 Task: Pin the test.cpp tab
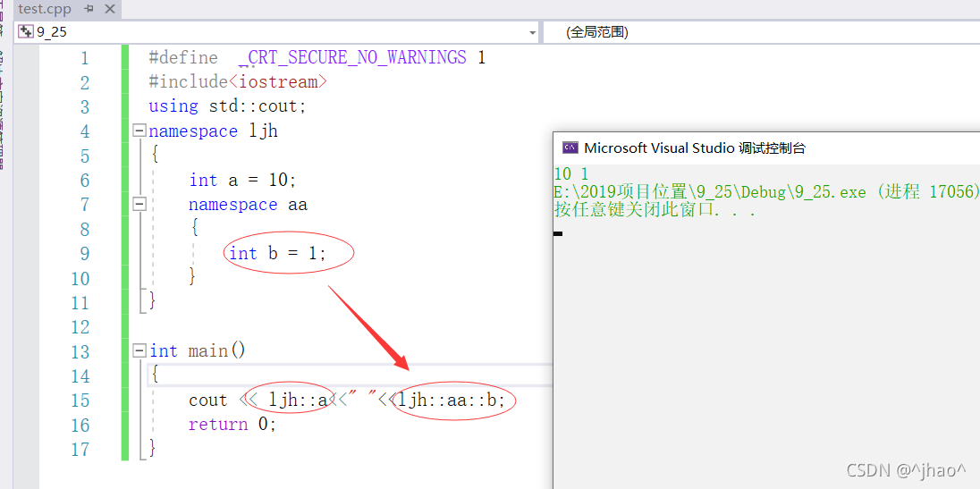click(89, 9)
